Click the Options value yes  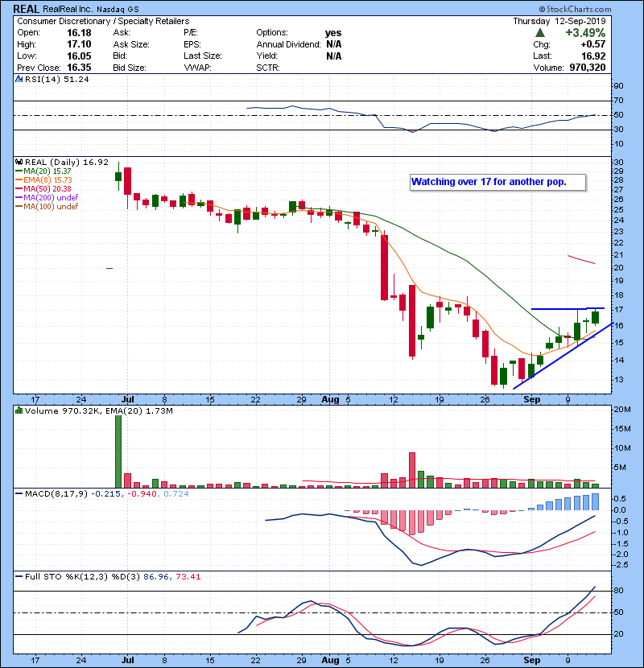tap(333, 33)
